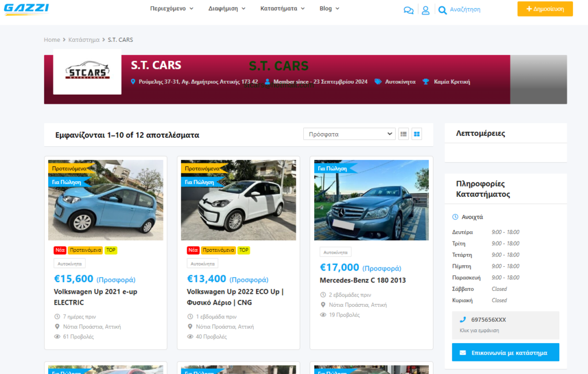Click Επικοινωνία με κατάστημα button
This screenshot has height=374, width=588.
coord(505,352)
